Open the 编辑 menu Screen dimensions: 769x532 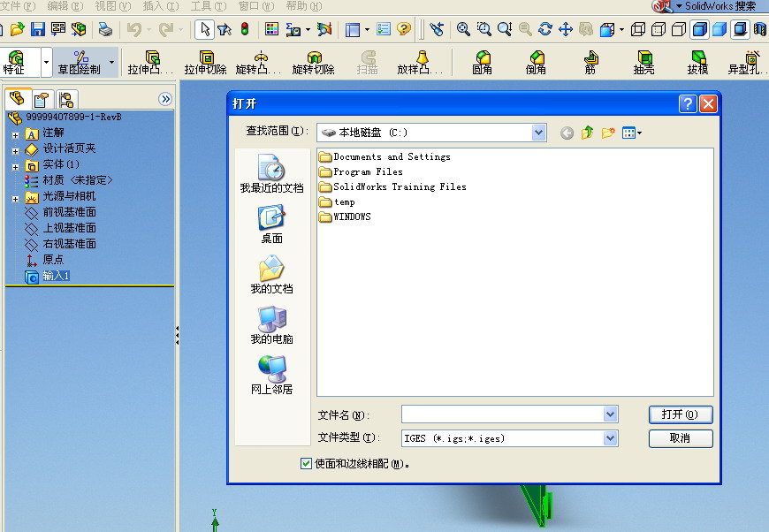pos(65,6)
